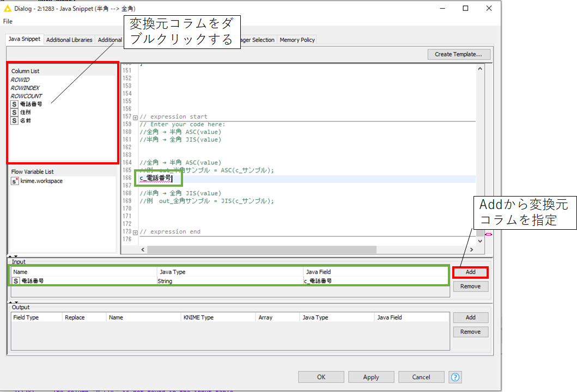The width and height of the screenshot is (577, 392).
Task: Select ROWCOUNT in the Column List
Action: [26, 96]
